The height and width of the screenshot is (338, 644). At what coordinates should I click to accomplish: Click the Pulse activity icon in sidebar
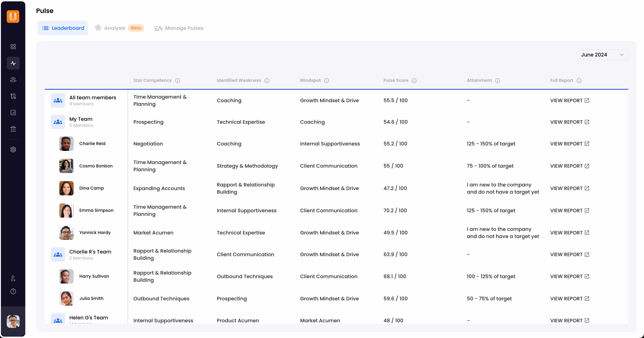[13, 63]
